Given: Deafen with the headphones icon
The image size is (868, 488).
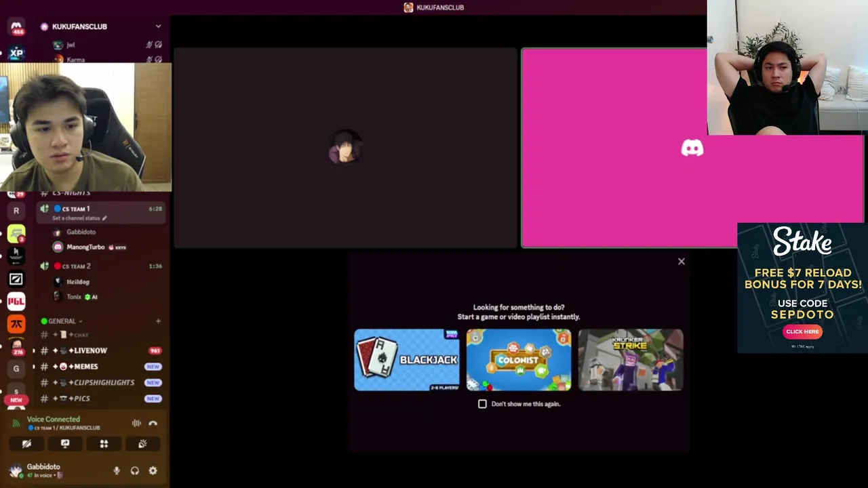Looking at the screenshot, I should [135, 470].
